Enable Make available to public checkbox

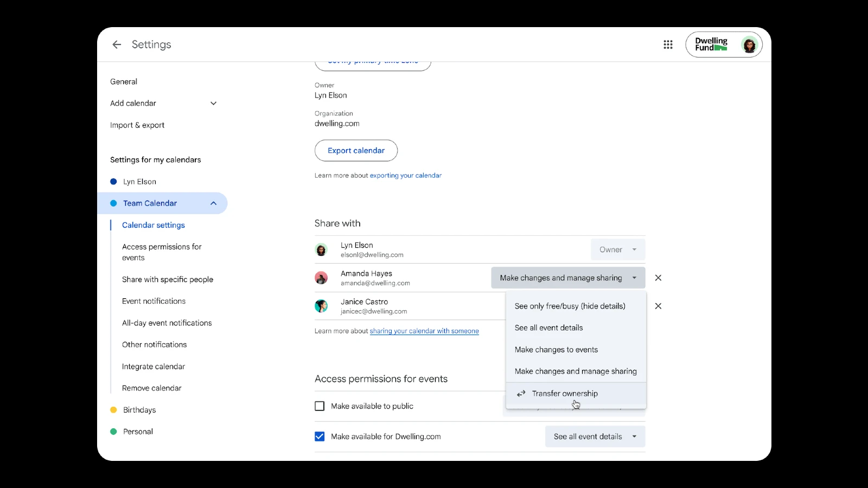coord(320,406)
